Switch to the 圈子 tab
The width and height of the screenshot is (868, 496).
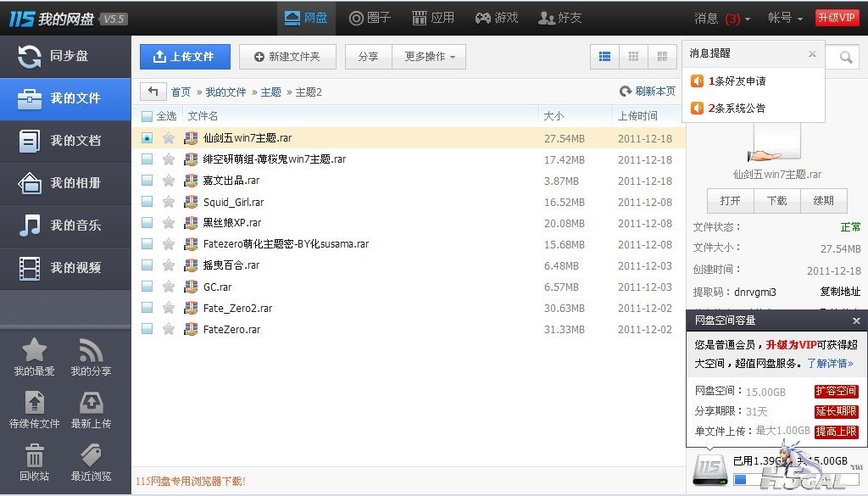tap(370, 18)
